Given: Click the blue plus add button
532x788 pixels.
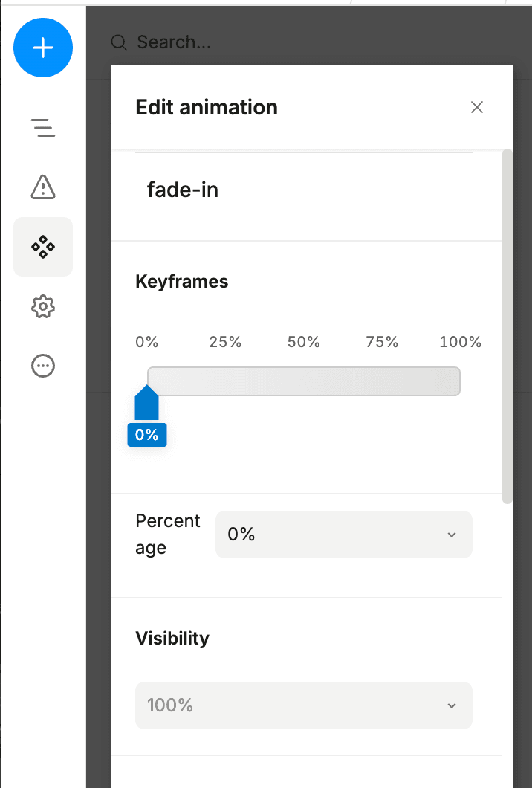Looking at the screenshot, I should coord(43,48).
